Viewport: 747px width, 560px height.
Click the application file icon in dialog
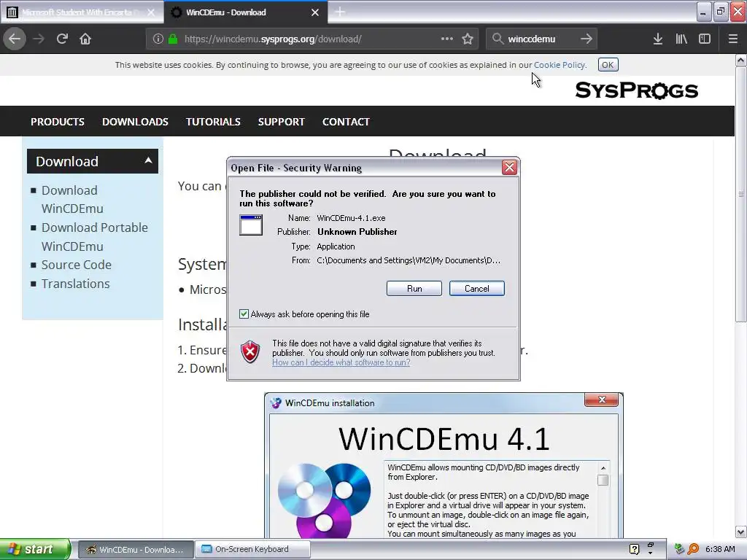click(x=251, y=225)
